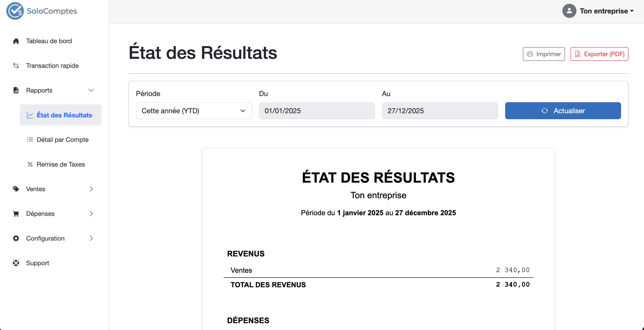Image resolution: width=644 pixels, height=330 pixels.
Task: Click the tag icon beside Ventes
Action: pos(16,189)
